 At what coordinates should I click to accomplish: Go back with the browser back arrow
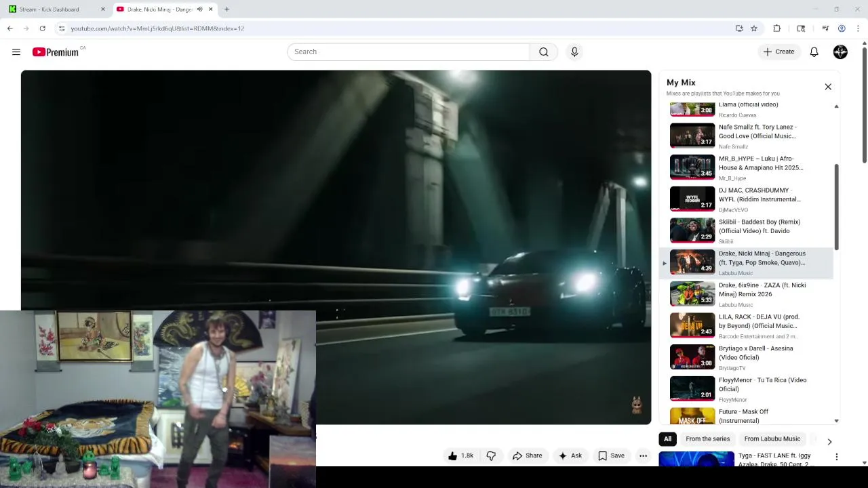click(9, 28)
